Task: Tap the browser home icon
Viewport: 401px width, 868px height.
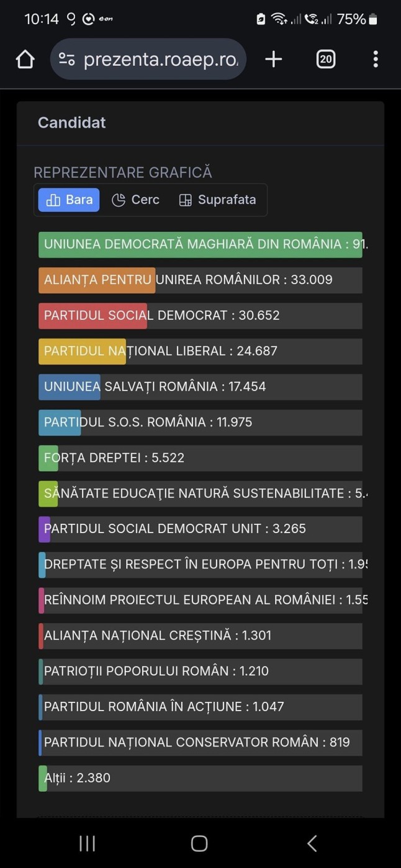Action: (x=25, y=60)
